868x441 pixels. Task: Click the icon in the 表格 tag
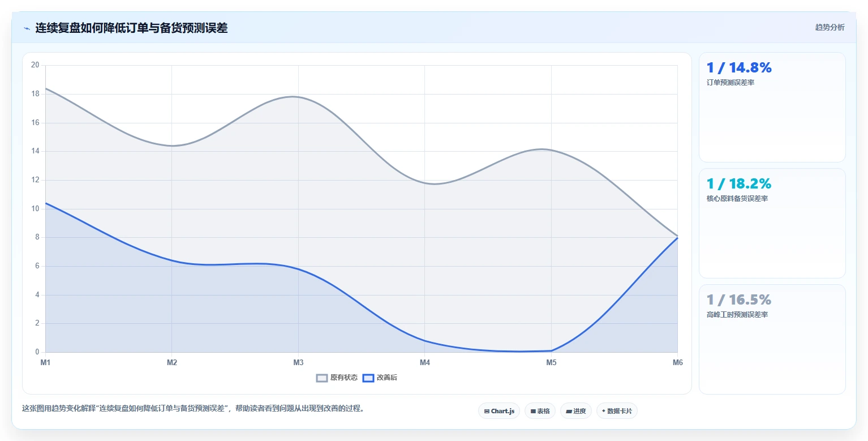533,412
